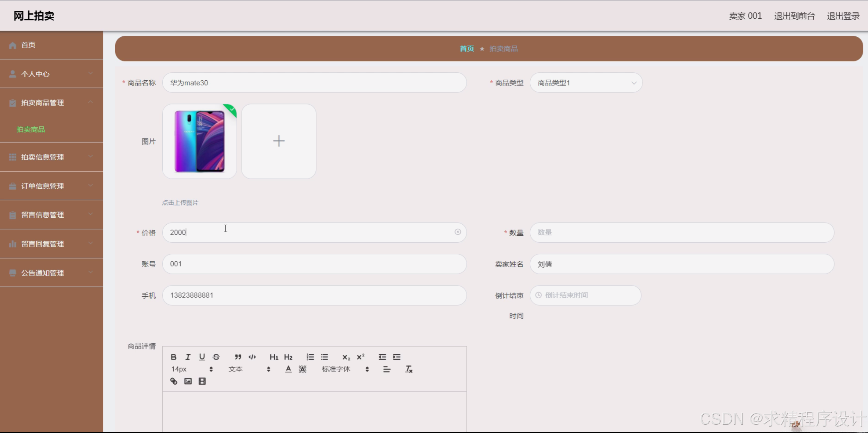Insert a hyperlink in editor

(174, 381)
